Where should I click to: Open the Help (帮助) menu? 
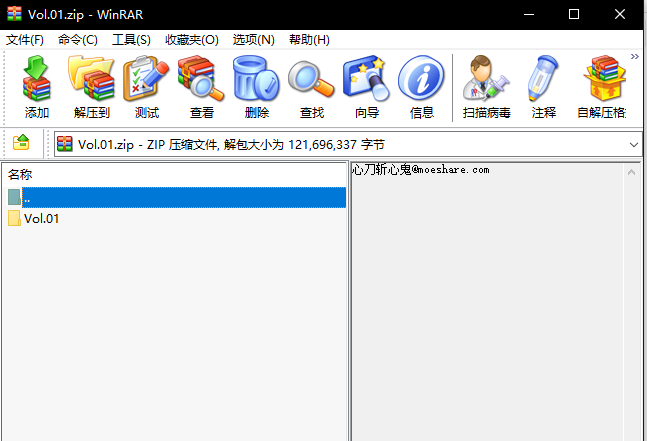click(309, 40)
